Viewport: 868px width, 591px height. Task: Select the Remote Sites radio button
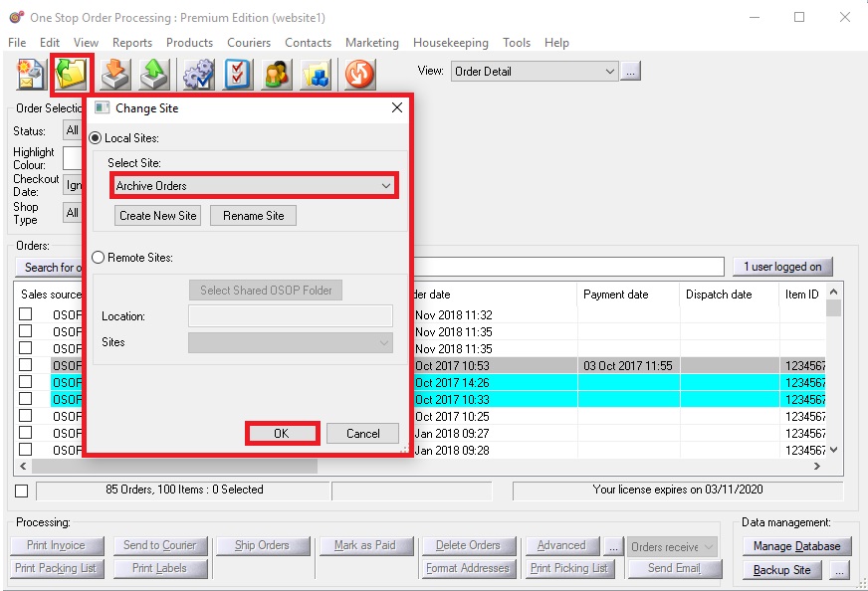pyautogui.click(x=98, y=258)
